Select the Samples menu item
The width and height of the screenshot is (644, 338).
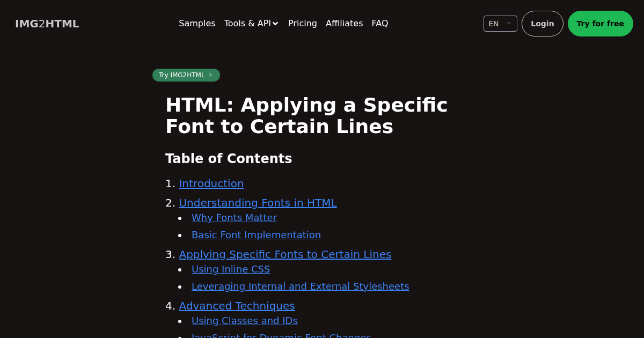(x=197, y=24)
